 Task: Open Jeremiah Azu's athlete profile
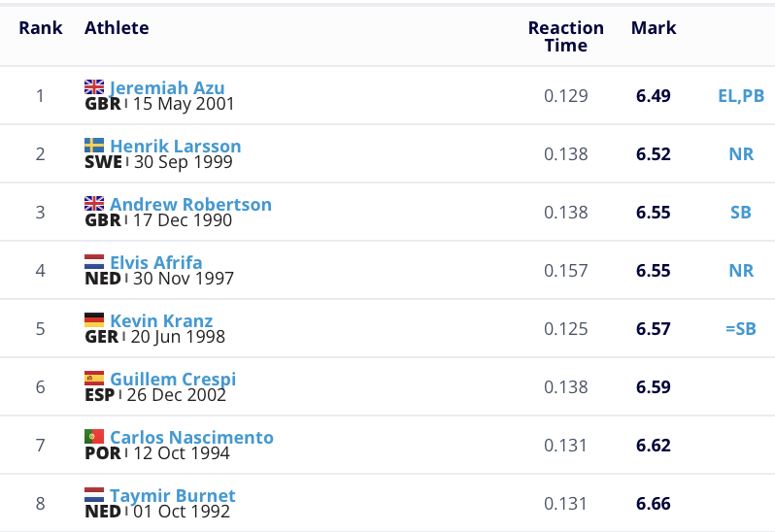click(167, 88)
